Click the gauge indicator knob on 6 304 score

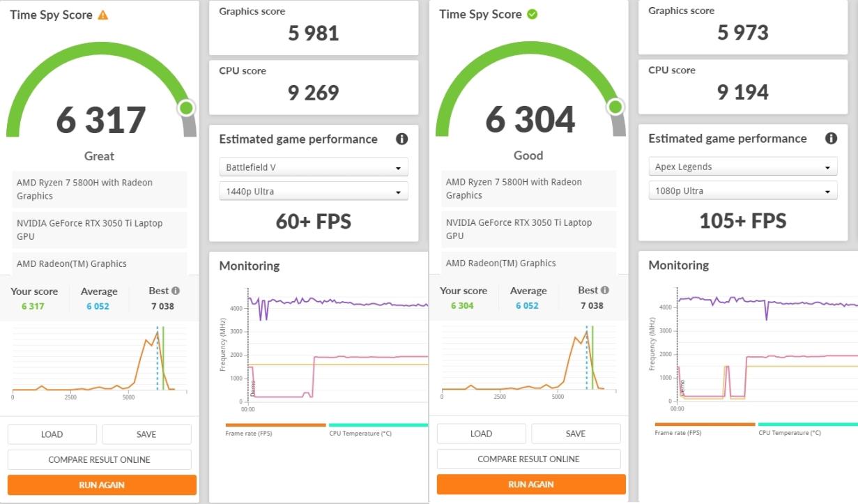pyautogui.click(x=615, y=107)
